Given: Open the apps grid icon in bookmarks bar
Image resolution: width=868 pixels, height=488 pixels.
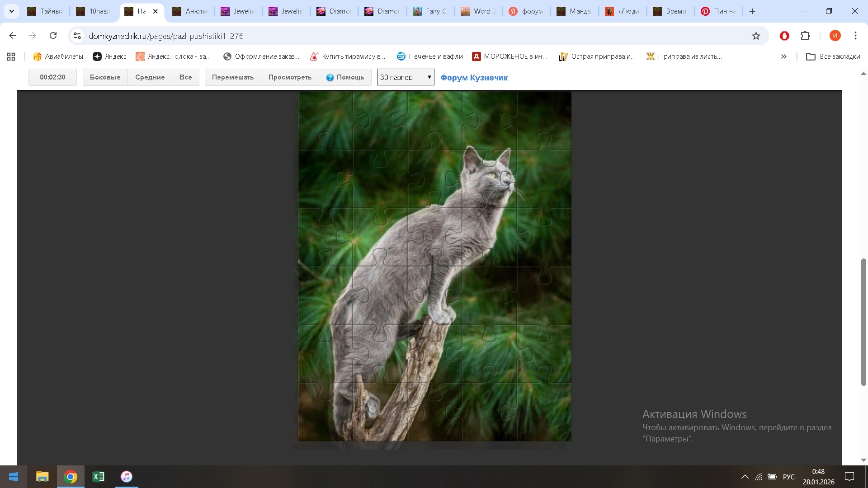Looking at the screenshot, I should 11,56.
